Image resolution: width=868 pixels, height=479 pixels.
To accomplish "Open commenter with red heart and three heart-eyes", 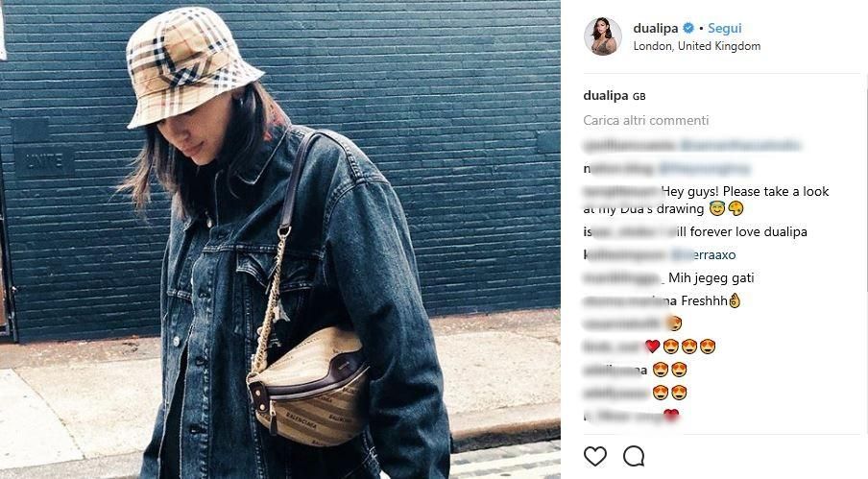I will [x=613, y=347].
